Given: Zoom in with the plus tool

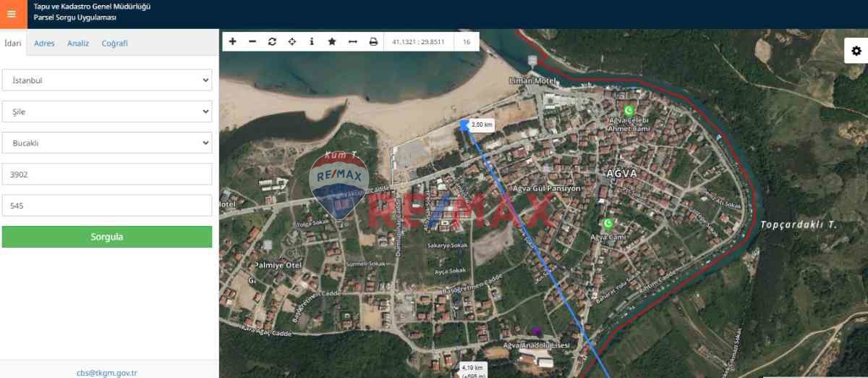Looking at the screenshot, I should [x=232, y=42].
